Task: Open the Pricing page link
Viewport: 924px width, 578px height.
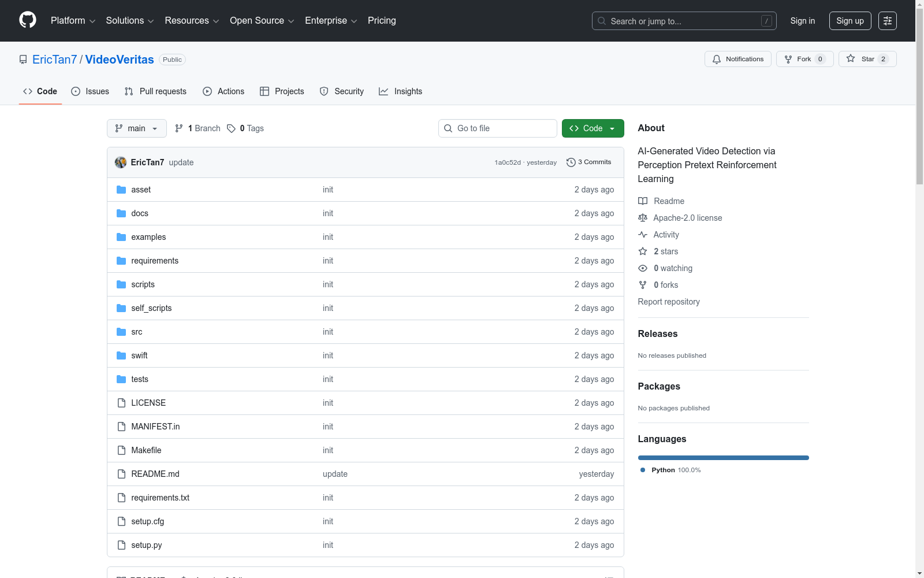Action: click(x=382, y=21)
